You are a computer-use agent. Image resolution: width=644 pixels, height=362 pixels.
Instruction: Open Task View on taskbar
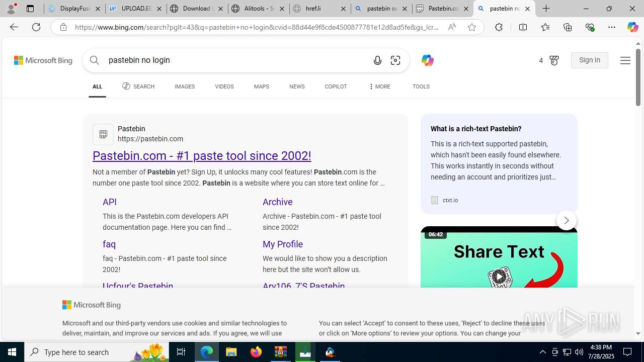181,352
